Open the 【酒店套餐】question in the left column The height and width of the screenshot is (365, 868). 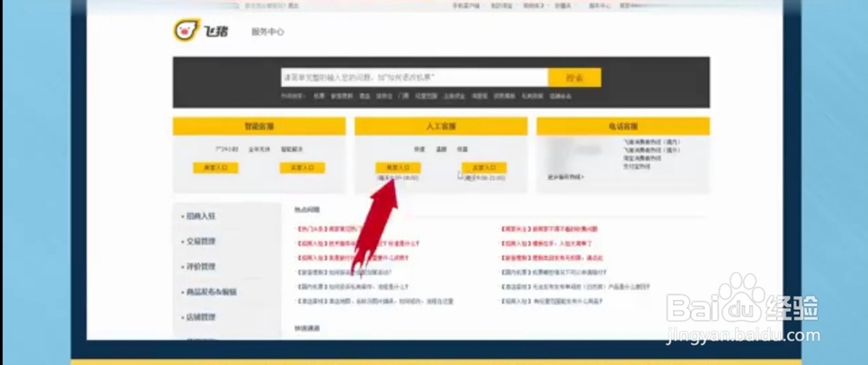(x=375, y=302)
